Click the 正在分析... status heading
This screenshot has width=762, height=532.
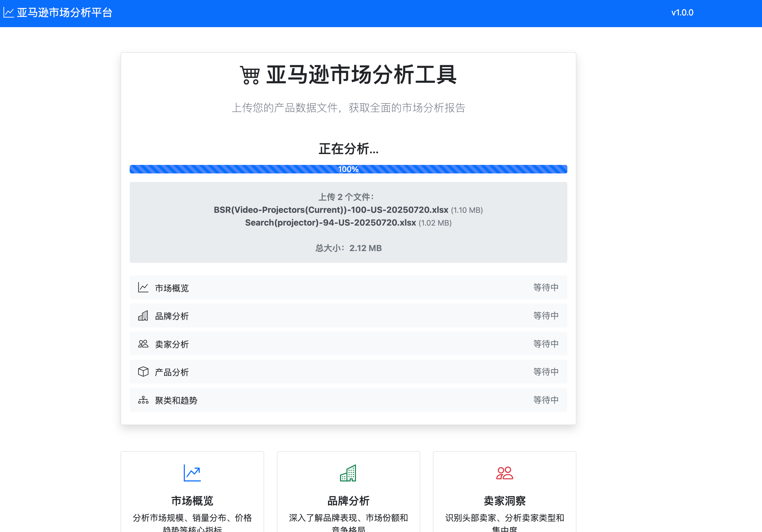[349, 149]
